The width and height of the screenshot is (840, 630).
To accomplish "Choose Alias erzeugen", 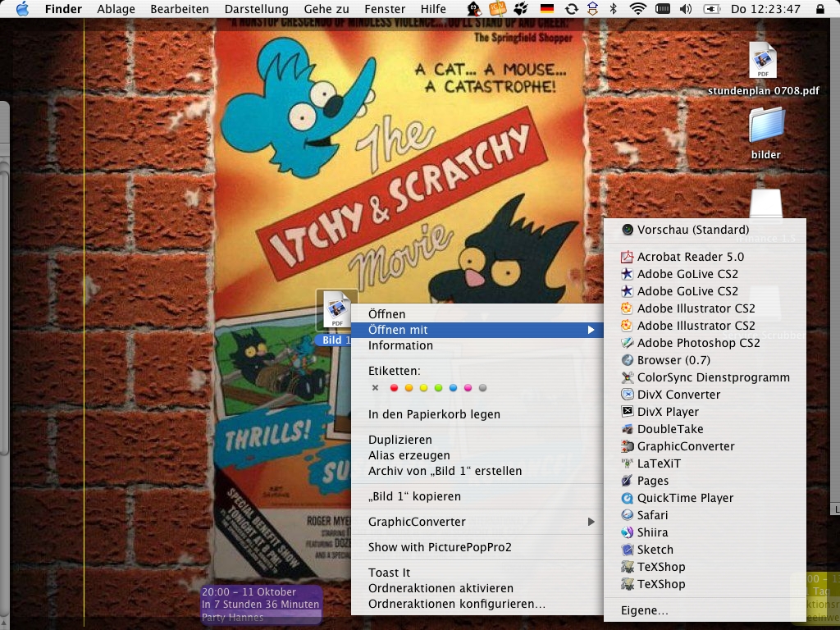I will pyautogui.click(x=477, y=455).
